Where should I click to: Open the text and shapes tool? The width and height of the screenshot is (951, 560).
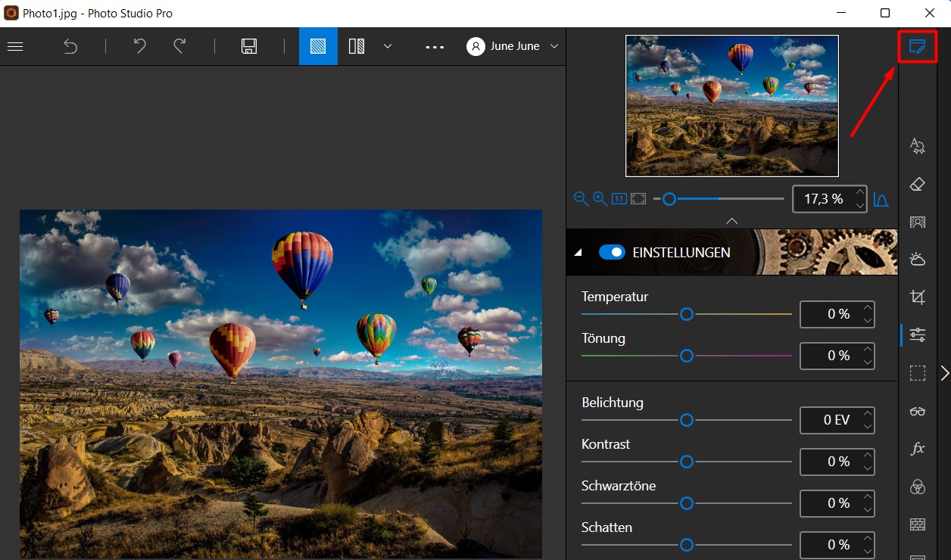pos(917,146)
